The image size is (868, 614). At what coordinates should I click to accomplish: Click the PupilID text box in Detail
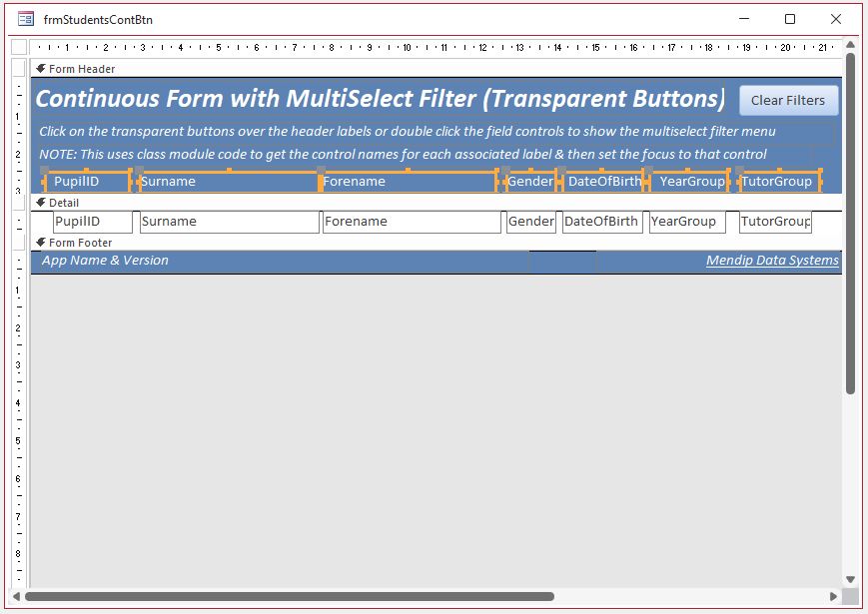(x=93, y=222)
